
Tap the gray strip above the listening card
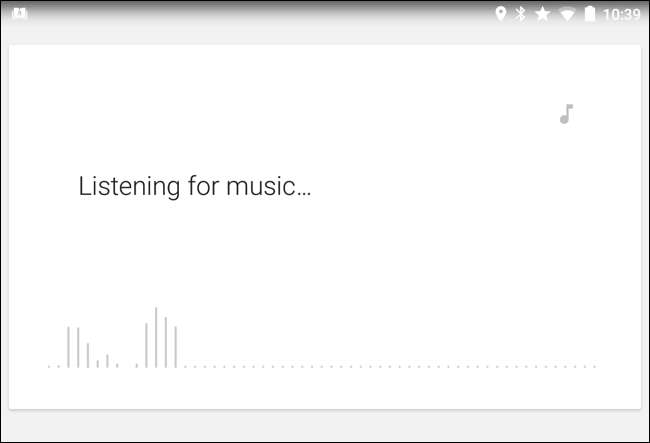[325, 36]
